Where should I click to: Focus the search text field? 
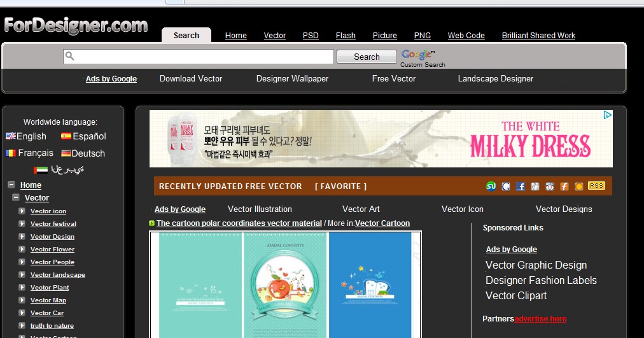coord(199,56)
